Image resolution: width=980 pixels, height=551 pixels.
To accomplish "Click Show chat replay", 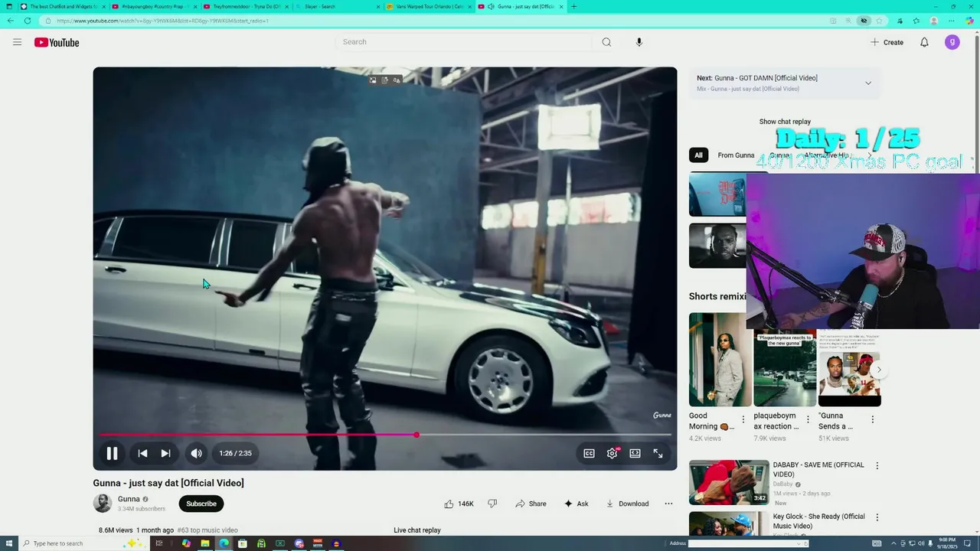I will click(785, 122).
